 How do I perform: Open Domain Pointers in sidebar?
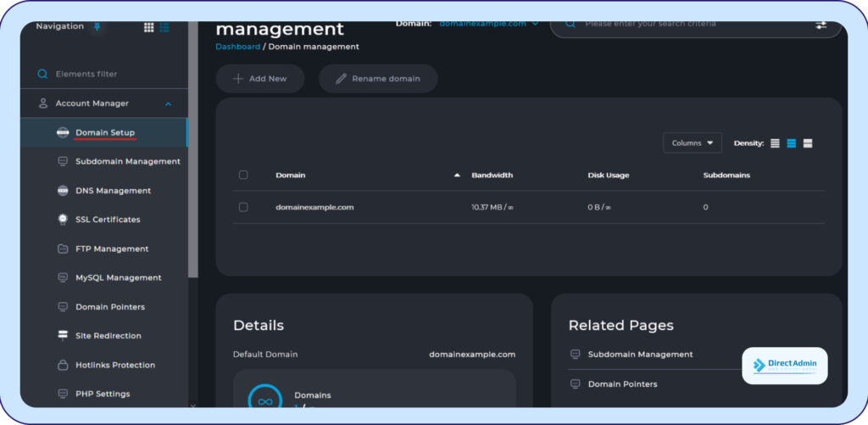110,306
